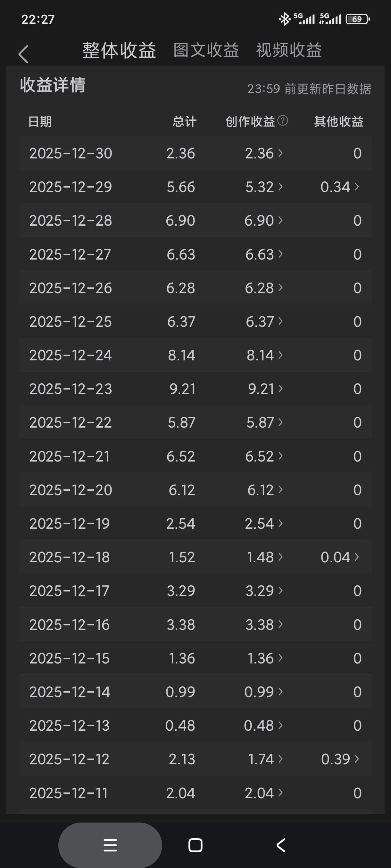Open 其他收益 0.04 details on 2025-12-18
Image resolution: width=391 pixels, height=868 pixels.
(339, 557)
